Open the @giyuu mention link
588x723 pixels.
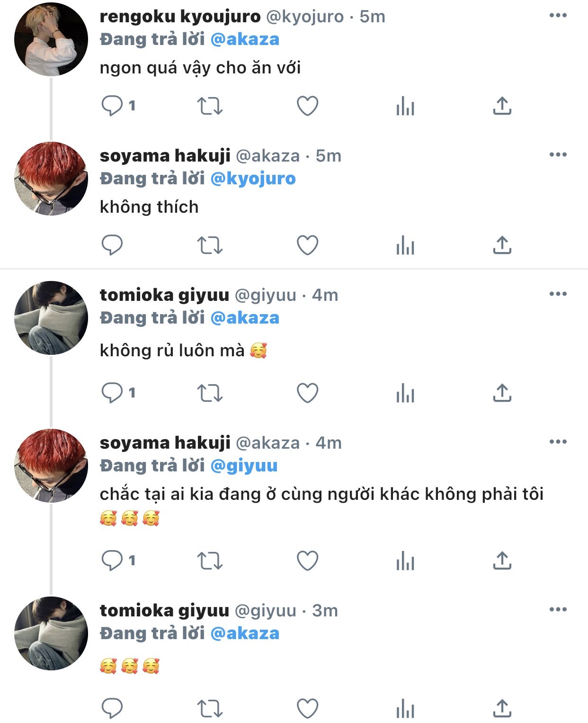pos(243,466)
